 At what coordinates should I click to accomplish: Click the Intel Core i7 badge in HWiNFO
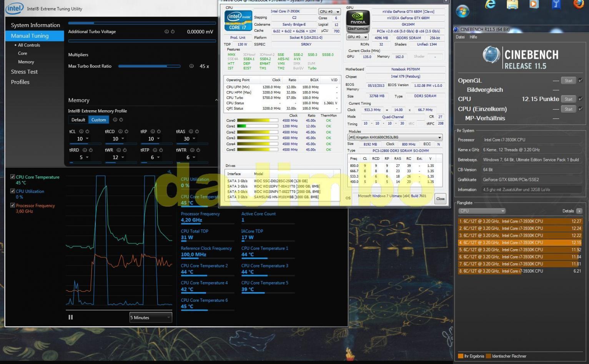238,20
